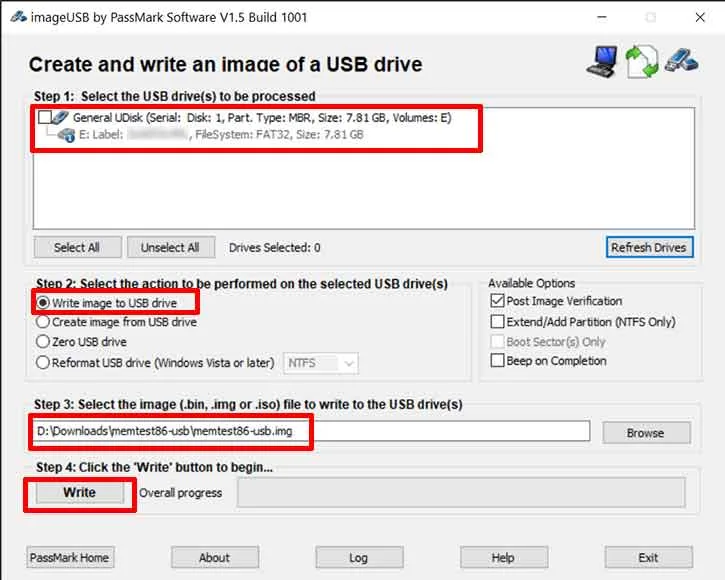Click the General UDisk drive icon

(60, 117)
